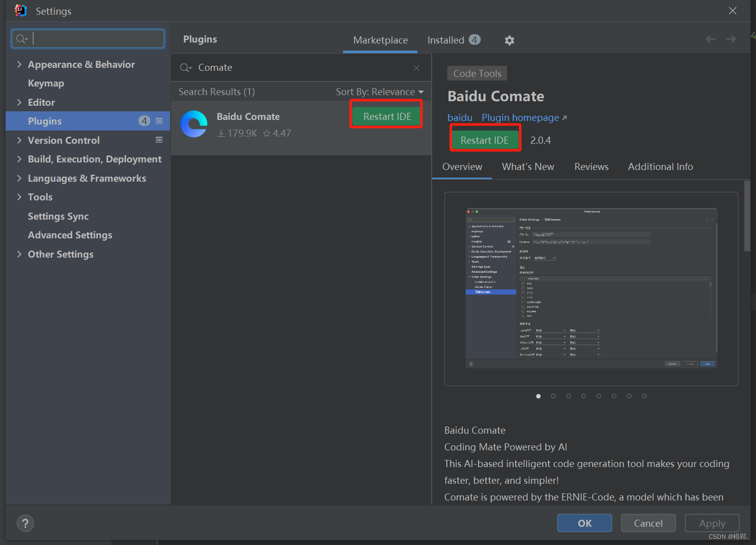Close the Settings dialog

coord(733,11)
